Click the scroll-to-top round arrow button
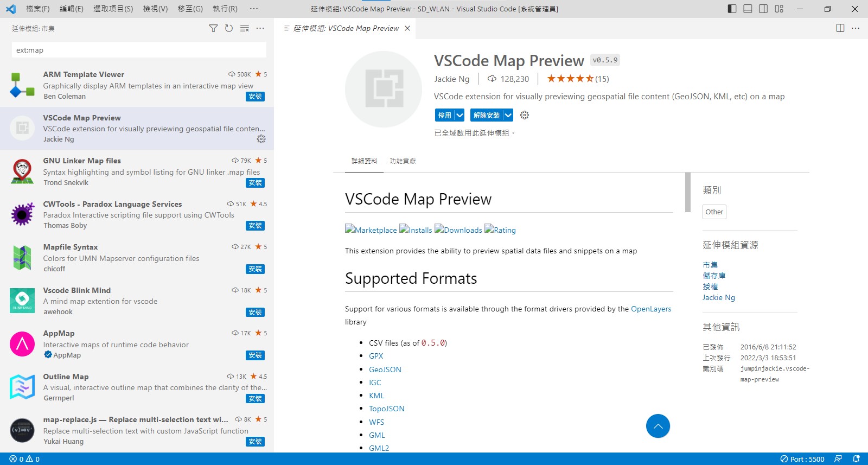This screenshot has width=868, height=465. click(x=658, y=426)
